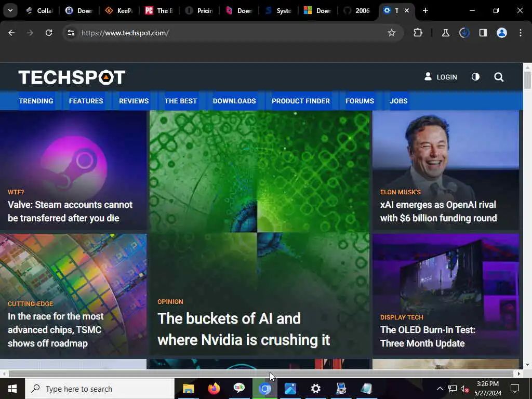Click the ELON MUSK'S category label
Viewport: 532px width, 399px height.
(x=401, y=192)
